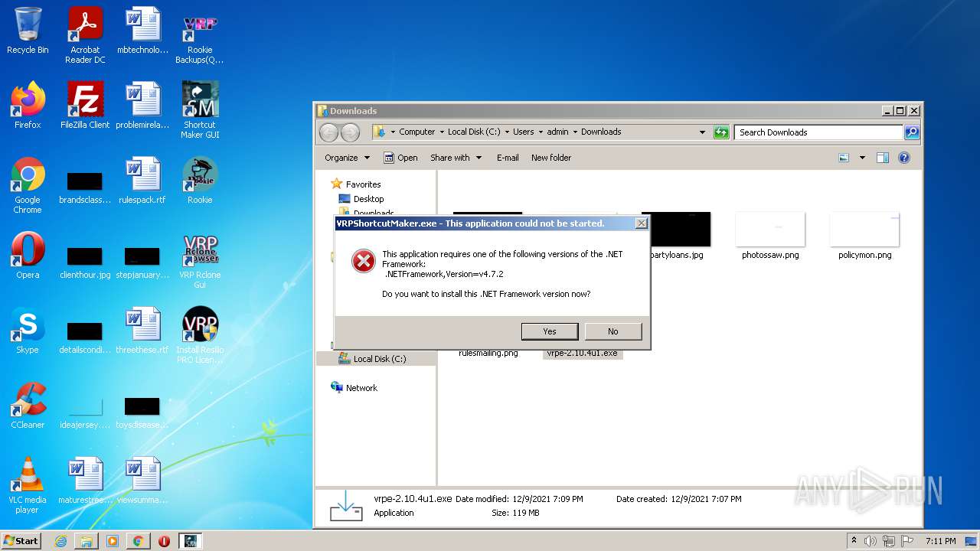Select stepjanuary... file on desktop

(142, 262)
